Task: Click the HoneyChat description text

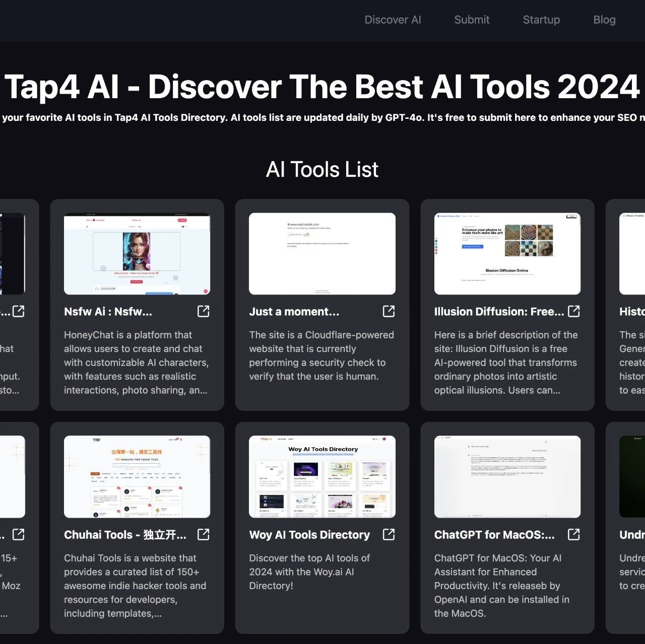Action: point(136,363)
